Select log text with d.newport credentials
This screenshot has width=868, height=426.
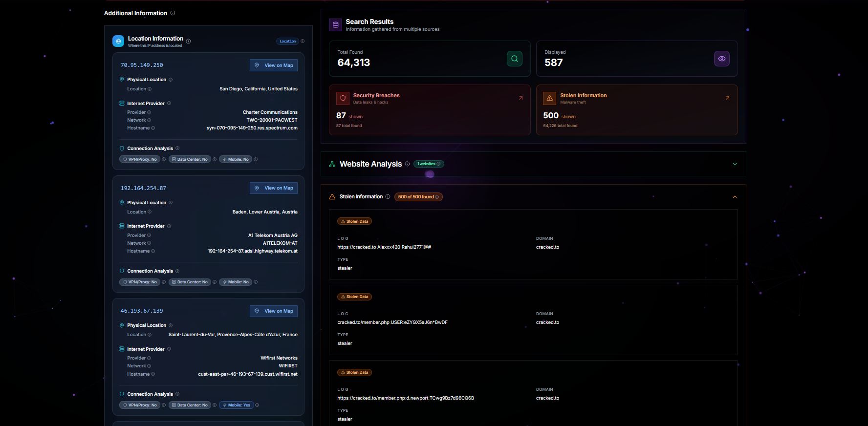click(x=406, y=398)
